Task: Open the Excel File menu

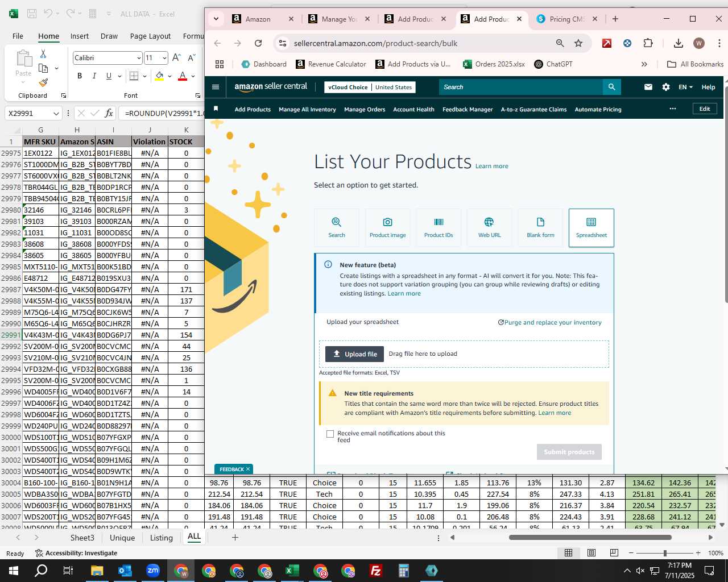Action: pyautogui.click(x=18, y=36)
